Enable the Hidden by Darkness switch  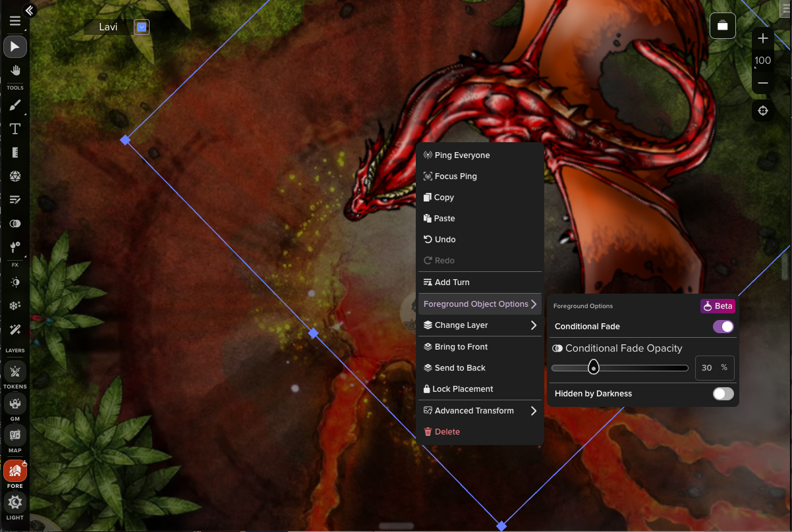[723, 394]
